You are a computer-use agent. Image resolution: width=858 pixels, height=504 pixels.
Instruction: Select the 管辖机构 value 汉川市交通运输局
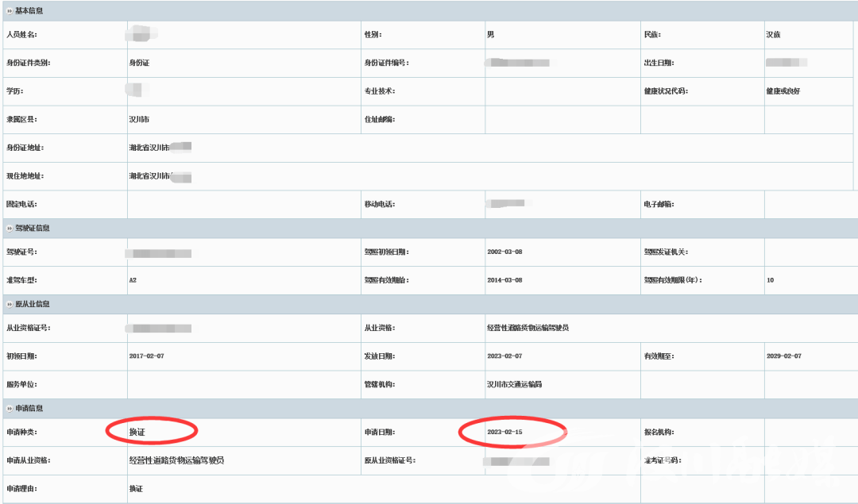[x=515, y=385]
